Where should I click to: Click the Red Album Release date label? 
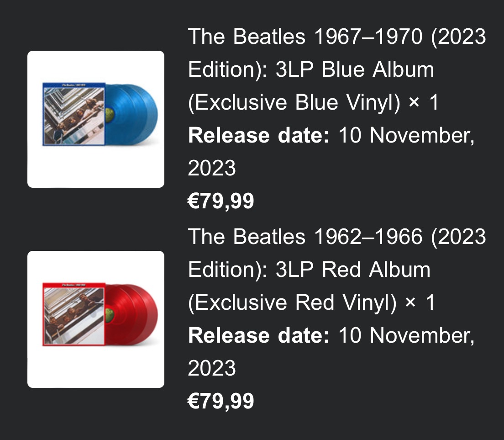259,335
